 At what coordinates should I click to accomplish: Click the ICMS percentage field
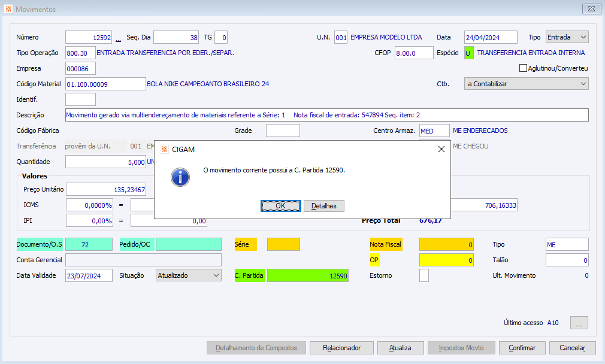point(89,205)
